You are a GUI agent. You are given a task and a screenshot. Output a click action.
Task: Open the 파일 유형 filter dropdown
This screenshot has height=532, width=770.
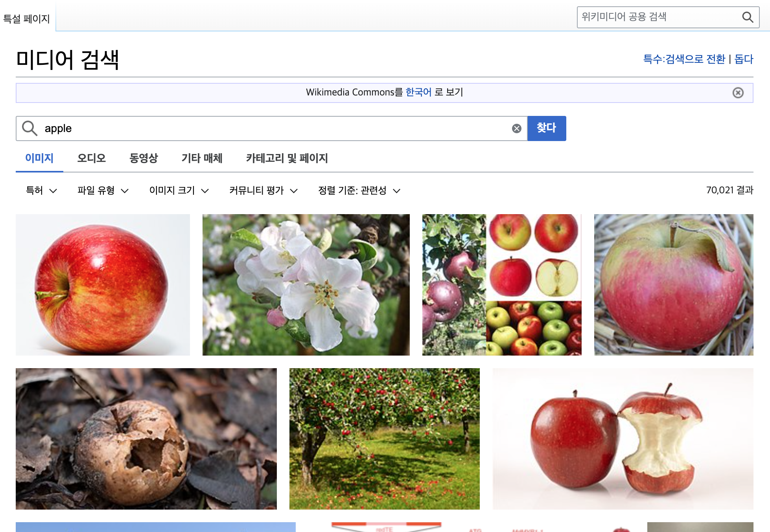103,191
